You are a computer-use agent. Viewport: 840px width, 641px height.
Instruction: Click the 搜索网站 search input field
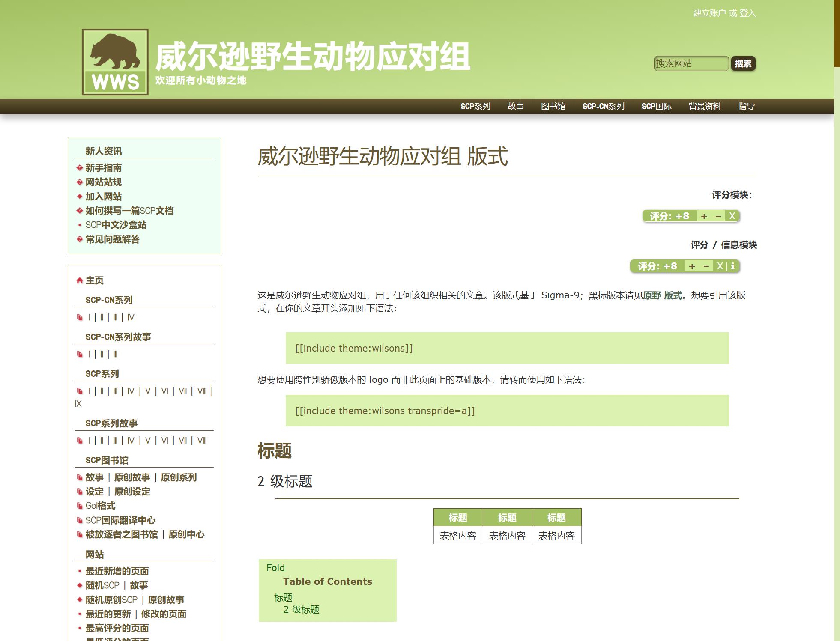(x=691, y=64)
